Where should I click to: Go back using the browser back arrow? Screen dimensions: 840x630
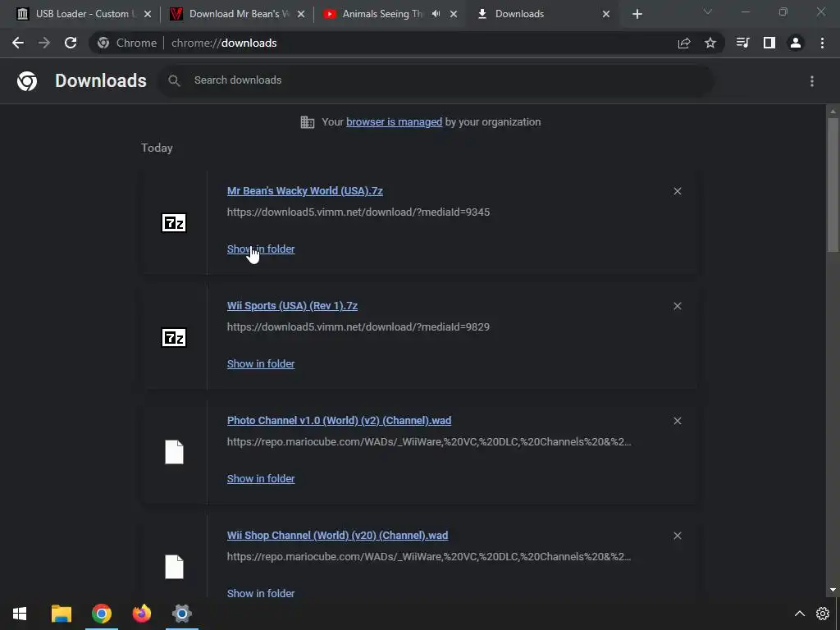point(18,43)
